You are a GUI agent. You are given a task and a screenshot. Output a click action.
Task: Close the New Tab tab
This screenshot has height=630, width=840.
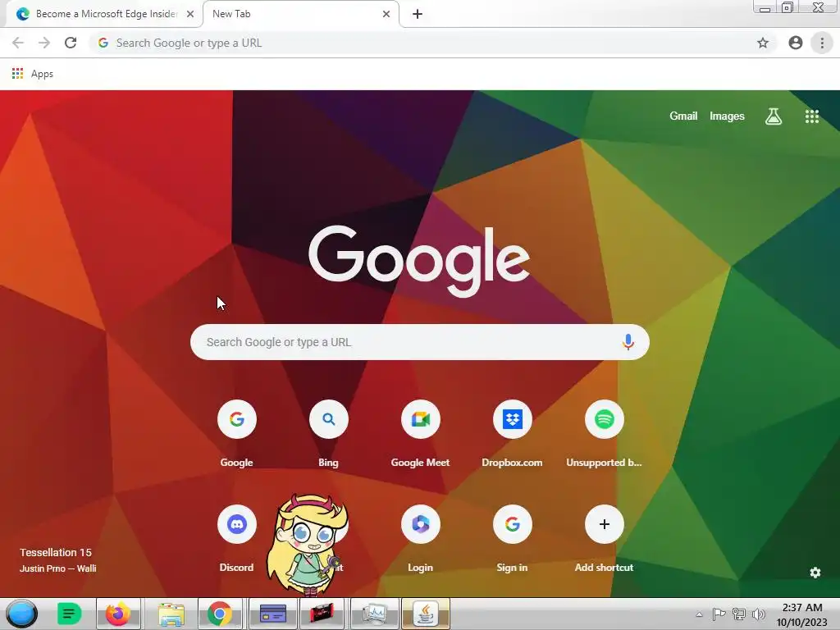tap(386, 14)
